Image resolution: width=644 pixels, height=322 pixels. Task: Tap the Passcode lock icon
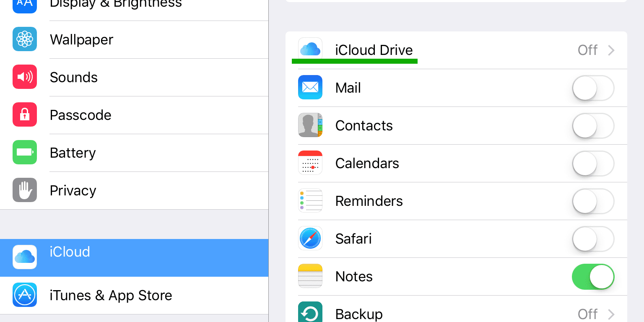25,114
